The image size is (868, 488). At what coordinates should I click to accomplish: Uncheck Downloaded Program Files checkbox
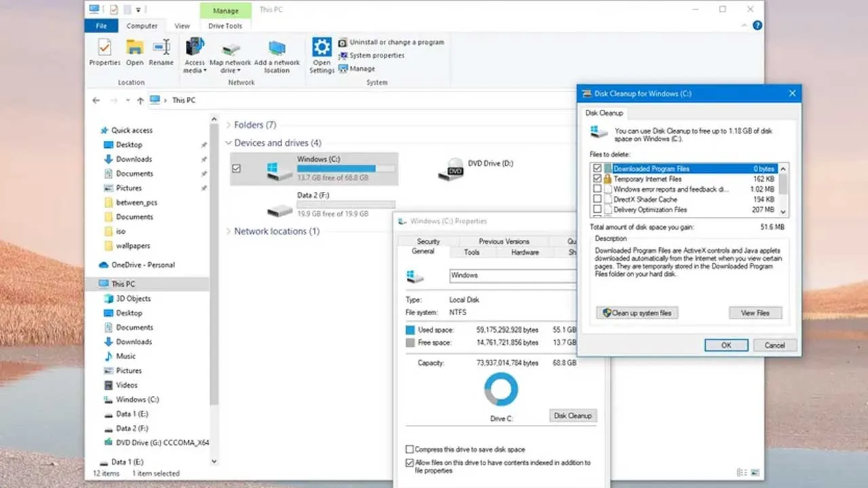[597, 168]
